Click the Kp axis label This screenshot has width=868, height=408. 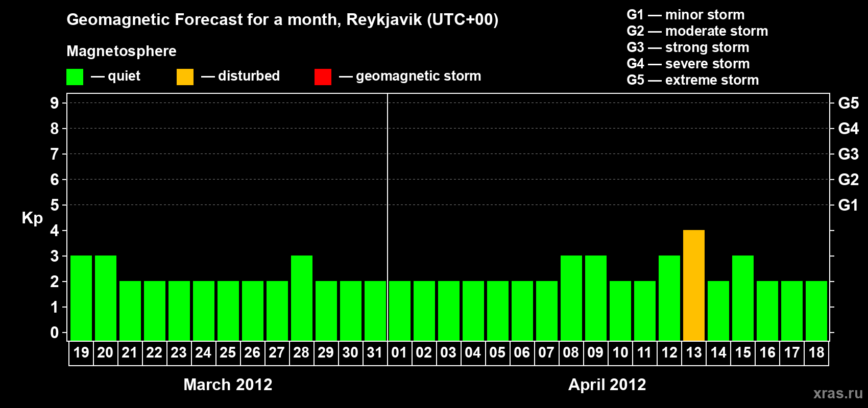click(32, 218)
